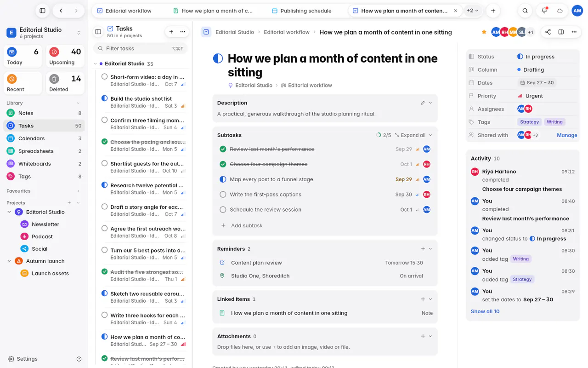Complete 'Short-form video: a day in' task
Image resolution: width=588 pixels, height=368 pixels.
coord(104,77)
